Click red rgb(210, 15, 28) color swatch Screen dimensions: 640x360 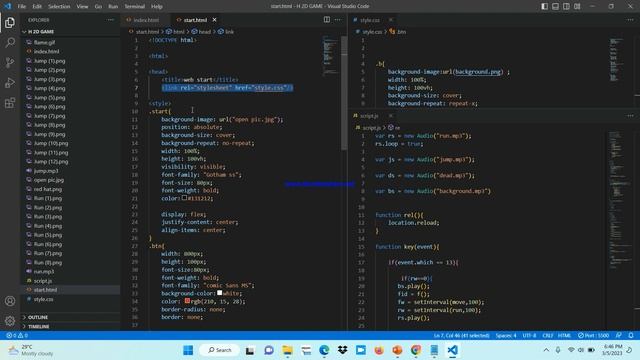[187, 301]
